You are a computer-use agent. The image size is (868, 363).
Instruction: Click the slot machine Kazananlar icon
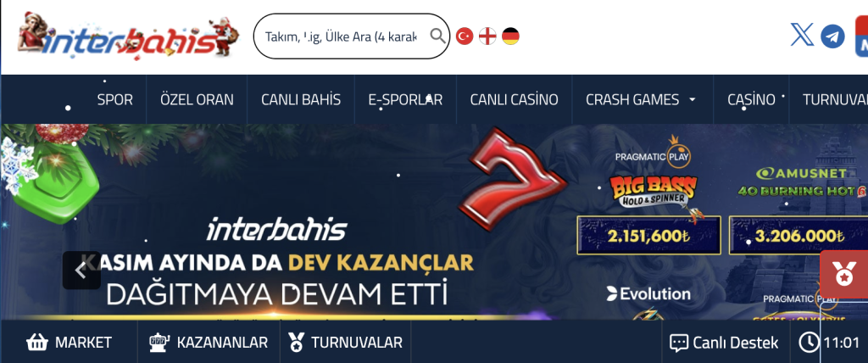point(159,343)
